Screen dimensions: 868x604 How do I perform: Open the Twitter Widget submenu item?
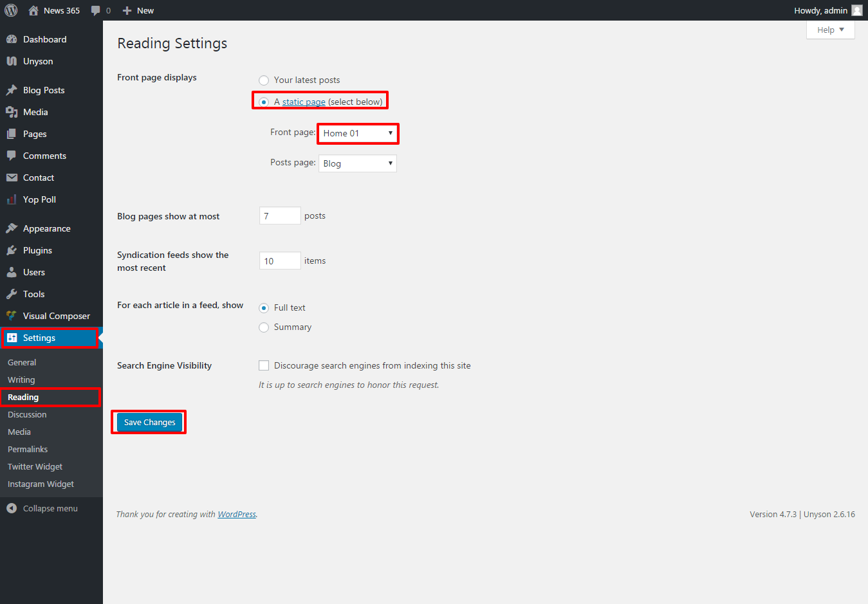[35, 467]
